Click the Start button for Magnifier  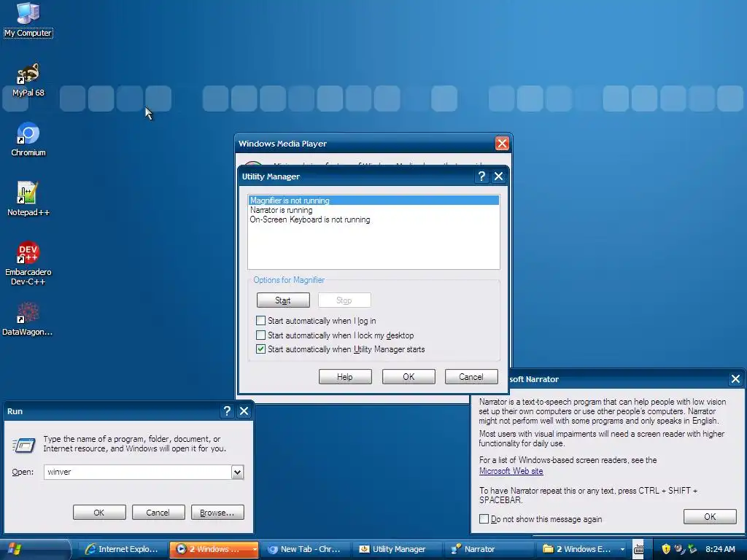tap(283, 300)
